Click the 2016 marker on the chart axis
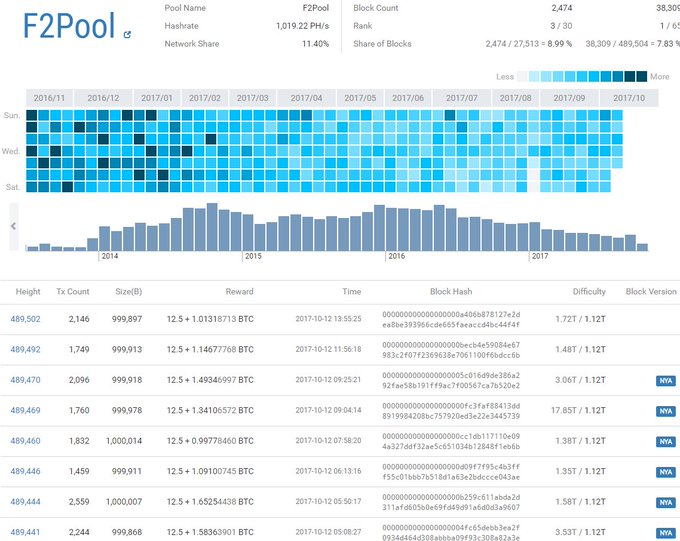This screenshot has width=680, height=541. [396, 256]
